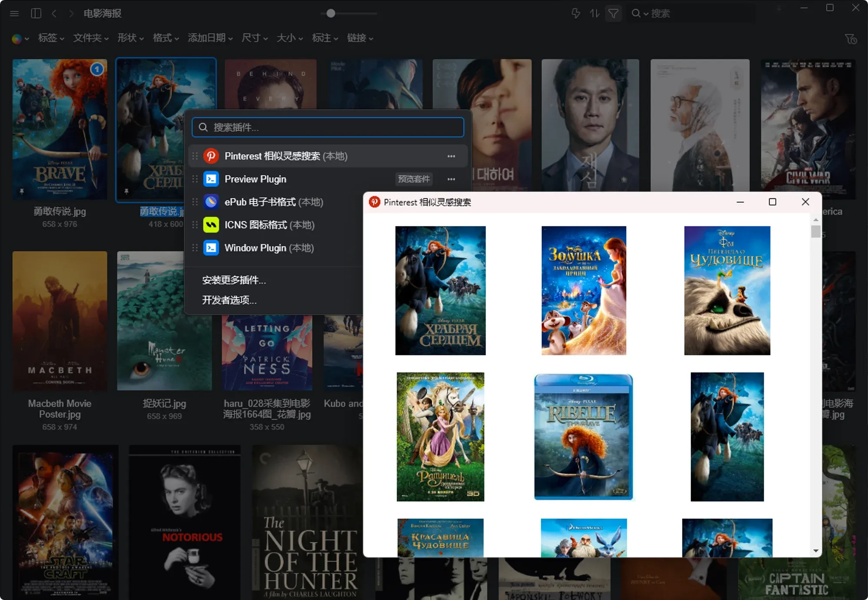
Task: Expand the 大小 filter dropdown
Action: pos(290,38)
